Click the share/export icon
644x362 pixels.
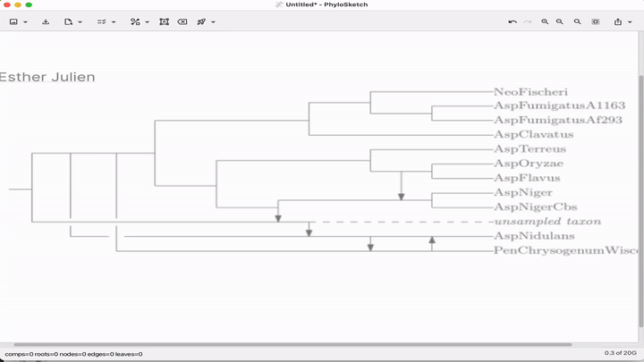(618, 21)
